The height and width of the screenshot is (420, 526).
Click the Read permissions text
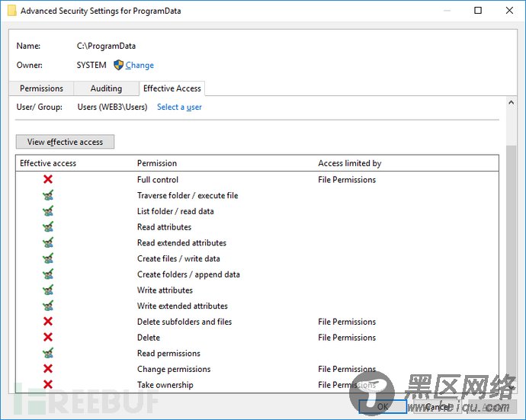tap(168, 353)
